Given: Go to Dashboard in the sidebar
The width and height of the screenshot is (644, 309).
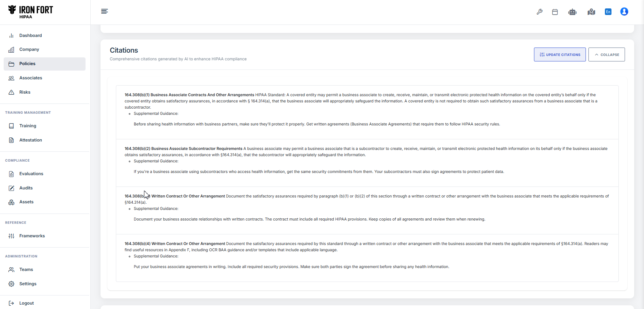Looking at the screenshot, I should 31,35.
